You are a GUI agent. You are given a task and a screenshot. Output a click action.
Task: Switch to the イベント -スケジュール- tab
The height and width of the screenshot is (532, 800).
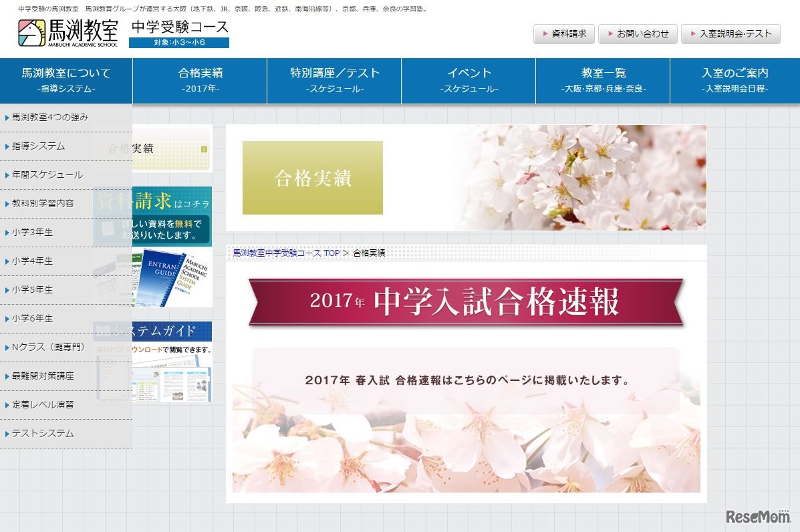[x=468, y=80]
